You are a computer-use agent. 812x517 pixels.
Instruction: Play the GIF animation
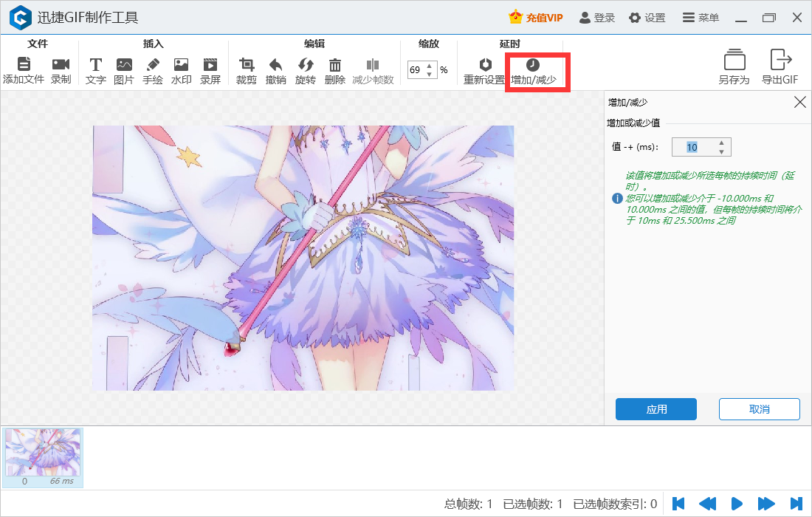click(737, 504)
